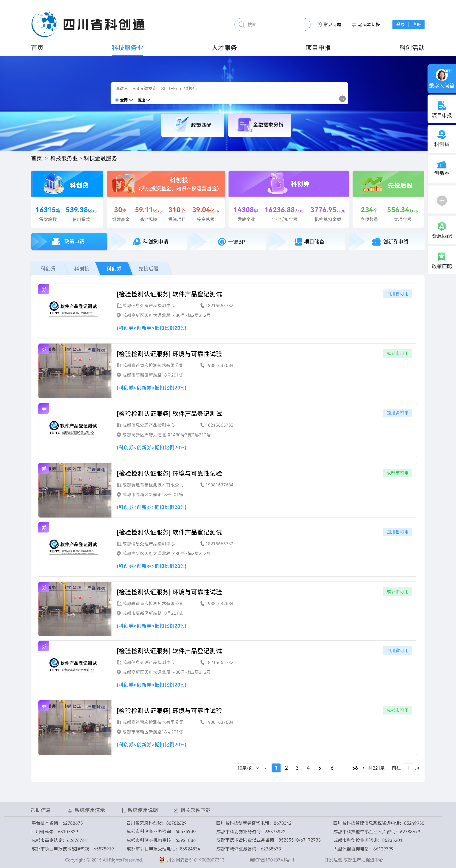This screenshot has height=868, width=456.
Task: Click the gray plus icon in sidebar
Action: tap(441, 201)
